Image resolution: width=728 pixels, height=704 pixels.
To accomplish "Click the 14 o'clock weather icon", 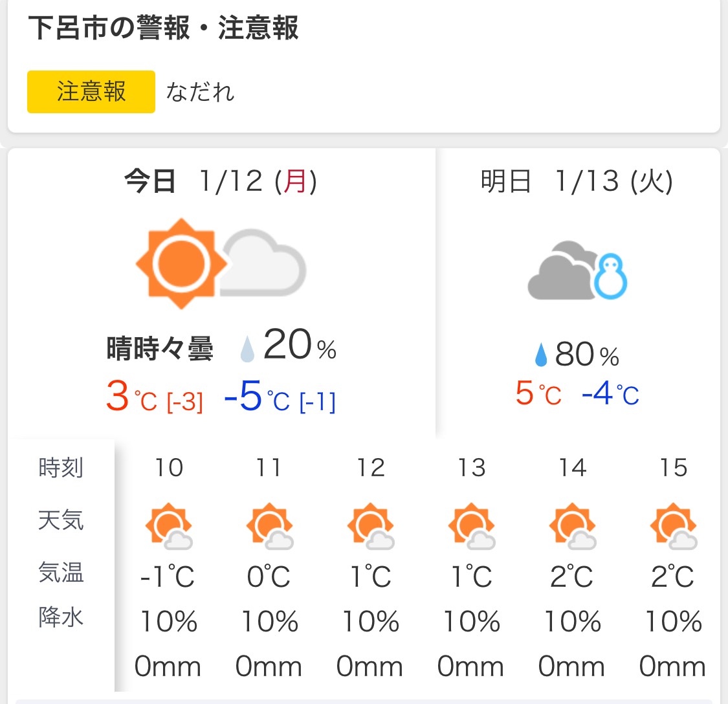I will coord(573,526).
